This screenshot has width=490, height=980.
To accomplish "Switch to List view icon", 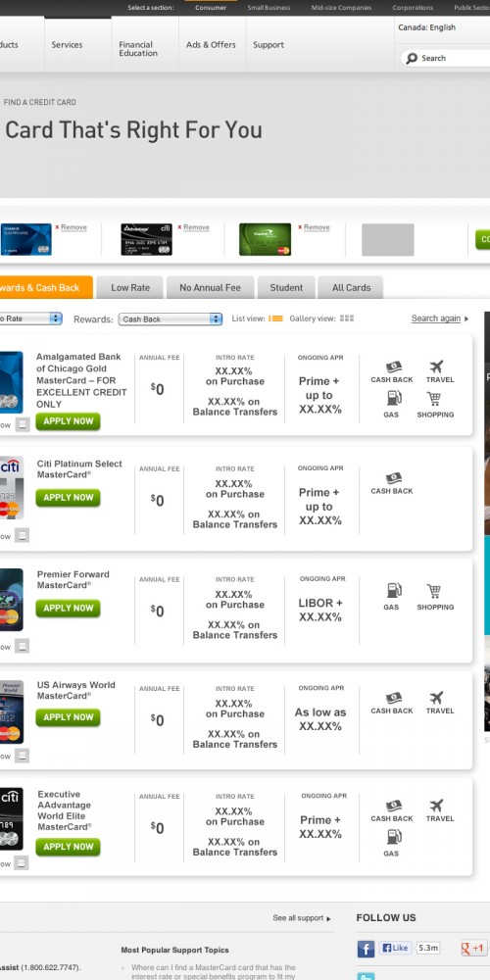I will pyautogui.click(x=275, y=318).
